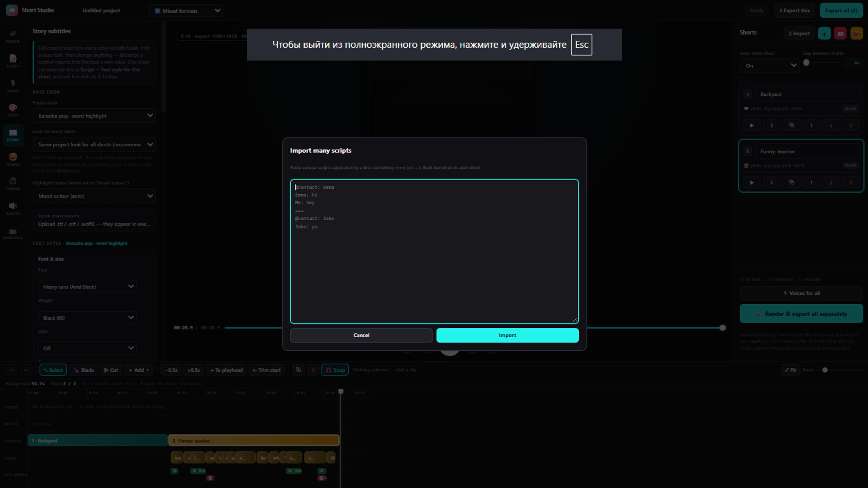Click the red delete-clip icon in timeline toolbar
The width and height of the screenshot is (868, 488).
(313, 370)
